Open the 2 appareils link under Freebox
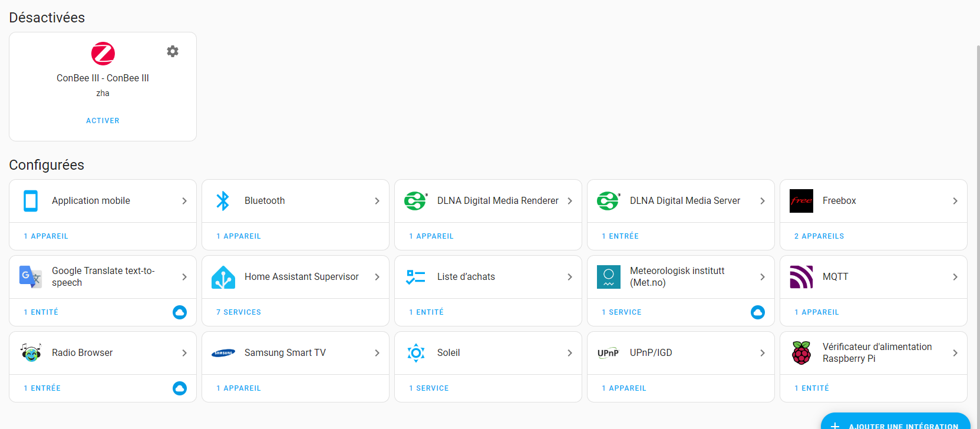 coord(819,236)
